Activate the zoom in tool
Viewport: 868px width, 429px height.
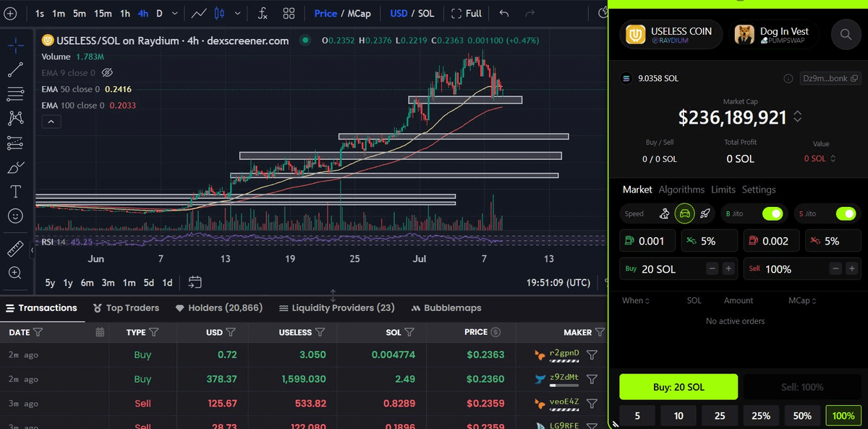coord(15,273)
